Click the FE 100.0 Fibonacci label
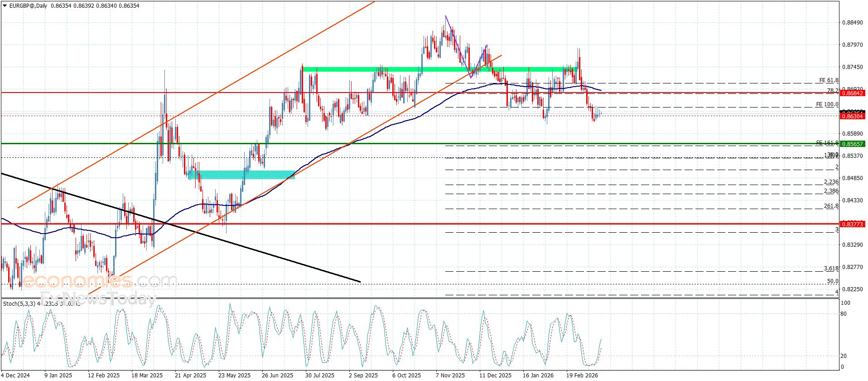The height and width of the screenshot is (381, 868). coord(827,104)
